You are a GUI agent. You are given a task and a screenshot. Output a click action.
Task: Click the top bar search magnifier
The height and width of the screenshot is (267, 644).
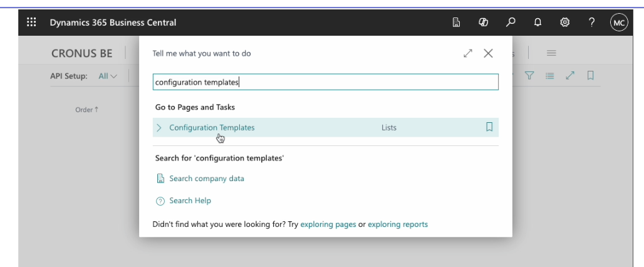pos(511,23)
